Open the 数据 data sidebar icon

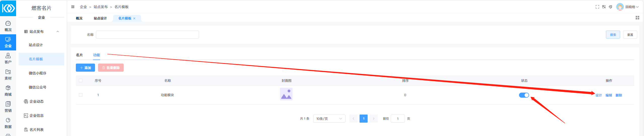(8, 123)
